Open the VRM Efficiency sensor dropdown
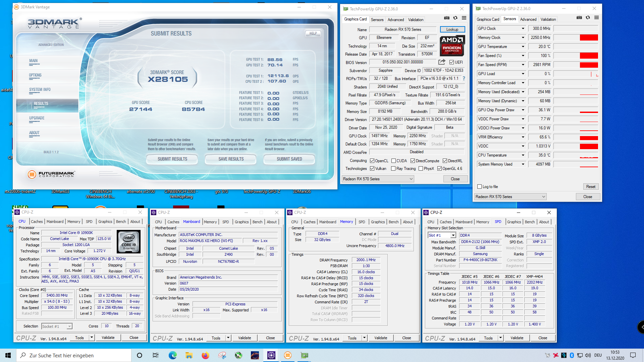The image size is (644, 362). [x=523, y=137]
